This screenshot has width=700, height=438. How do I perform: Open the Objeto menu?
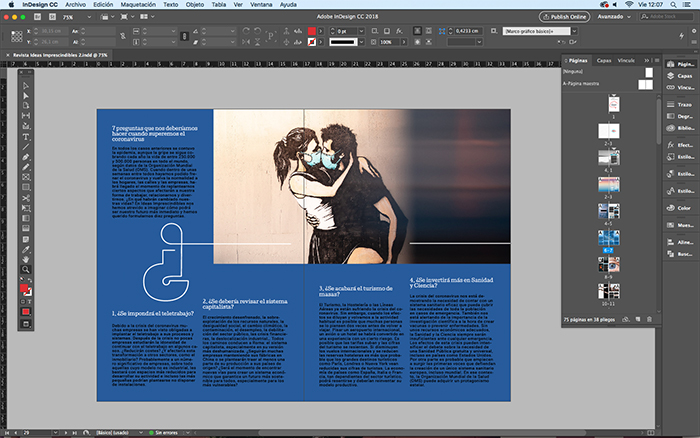195,4
